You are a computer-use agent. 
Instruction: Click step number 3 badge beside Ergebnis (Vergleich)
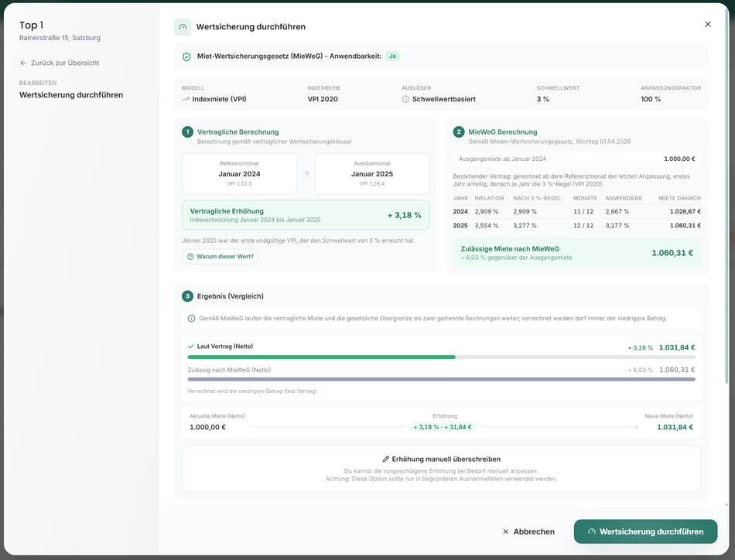tap(187, 296)
